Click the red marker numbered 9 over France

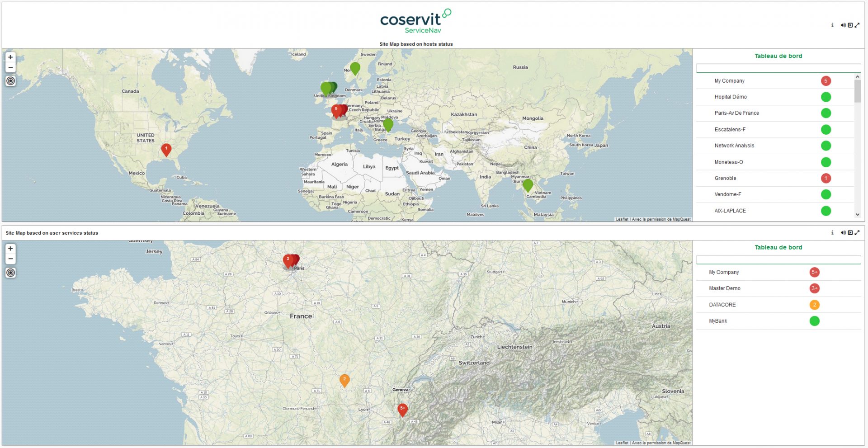pyautogui.click(x=336, y=111)
